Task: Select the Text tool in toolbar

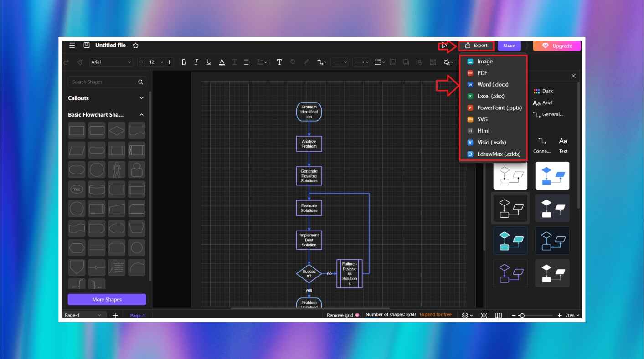Action: click(279, 62)
